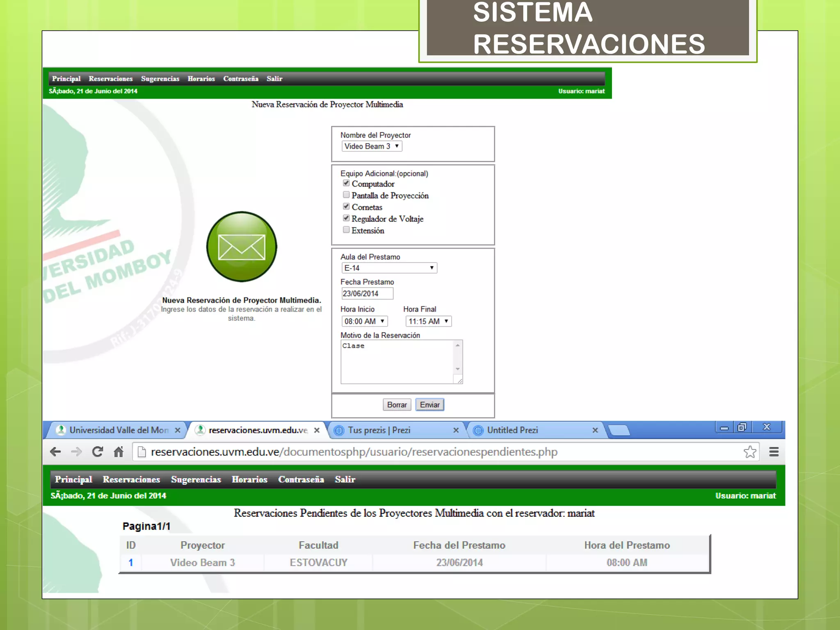Click the Fecha del Prestamo column header
The height and width of the screenshot is (630, 840).
click(x=459, y=546)
